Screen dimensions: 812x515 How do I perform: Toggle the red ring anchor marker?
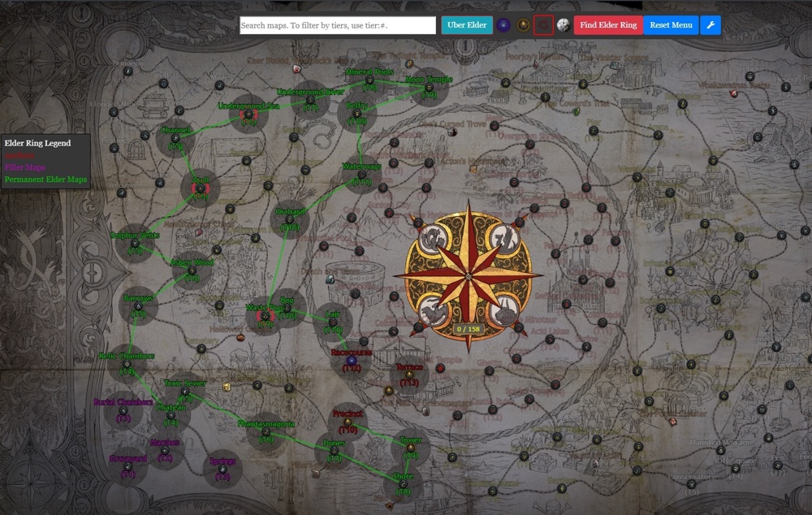[x=543, y=25]
